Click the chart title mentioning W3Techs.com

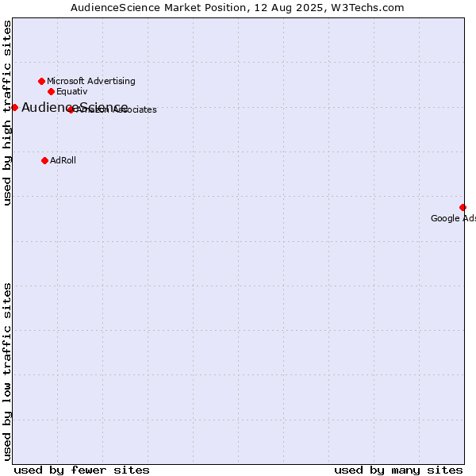point(237,8)
